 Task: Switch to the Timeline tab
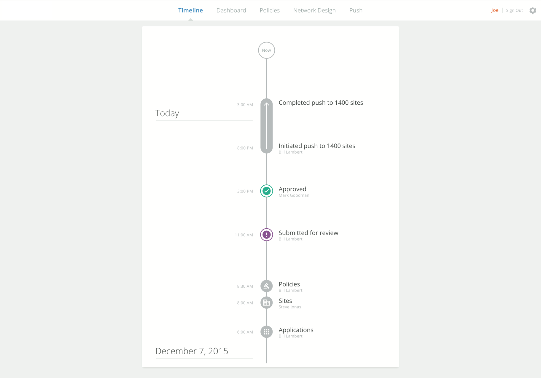click(190, 10)
